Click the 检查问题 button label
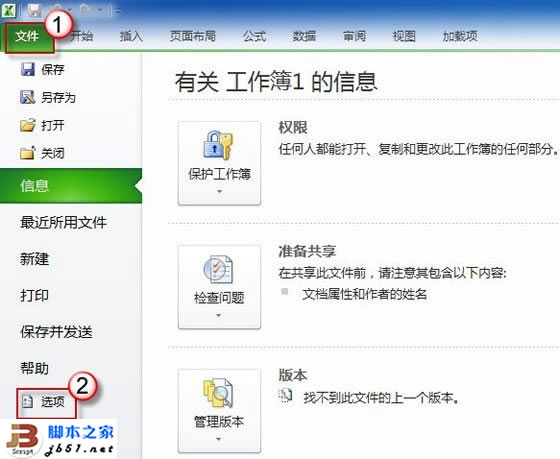 (x=219, y=298)
